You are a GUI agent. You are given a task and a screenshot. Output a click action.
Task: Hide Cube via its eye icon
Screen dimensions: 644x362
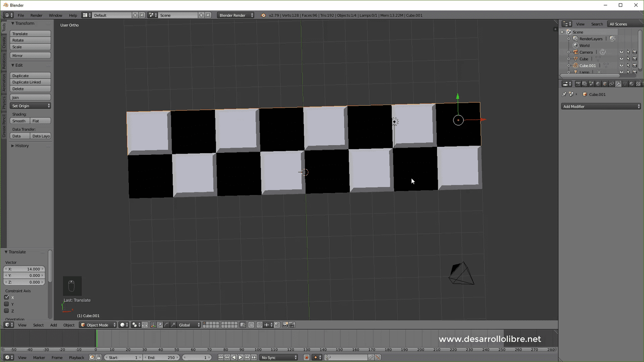(621, 59)
